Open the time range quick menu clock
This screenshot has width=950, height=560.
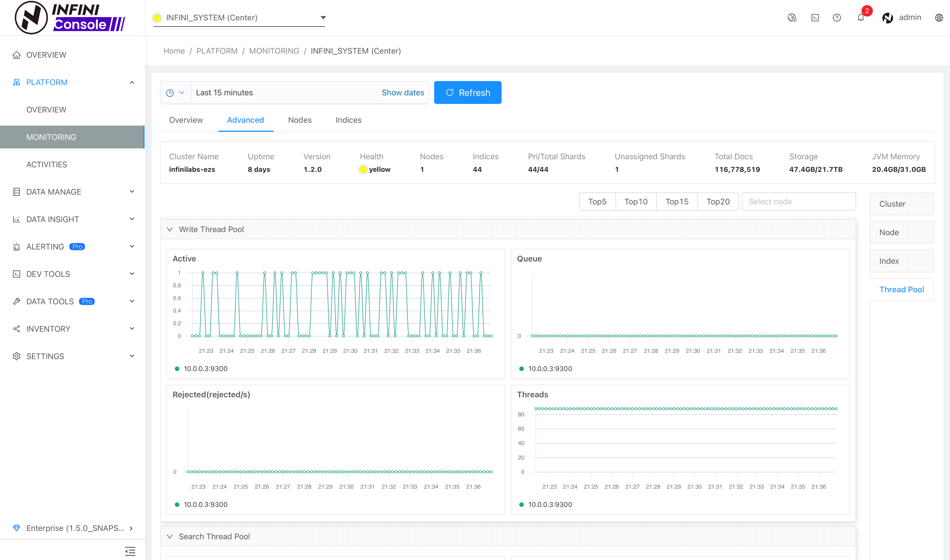click(176, 92)
